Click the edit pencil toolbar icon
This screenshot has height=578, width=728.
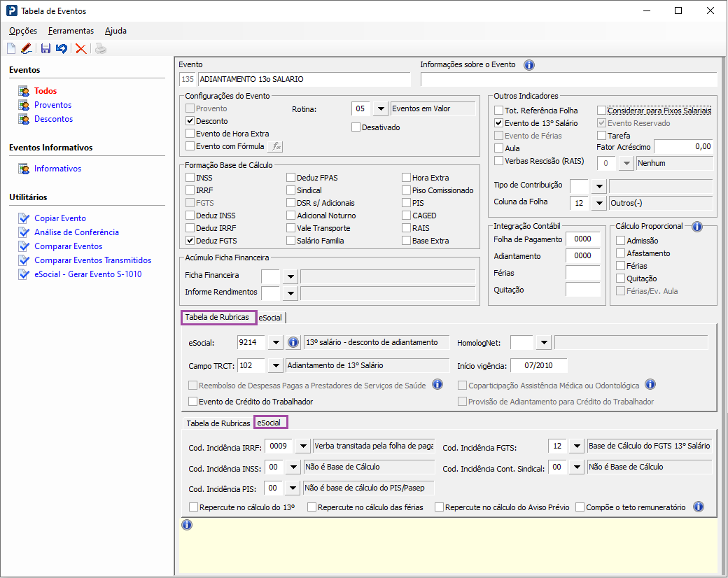tap(27, 48)
